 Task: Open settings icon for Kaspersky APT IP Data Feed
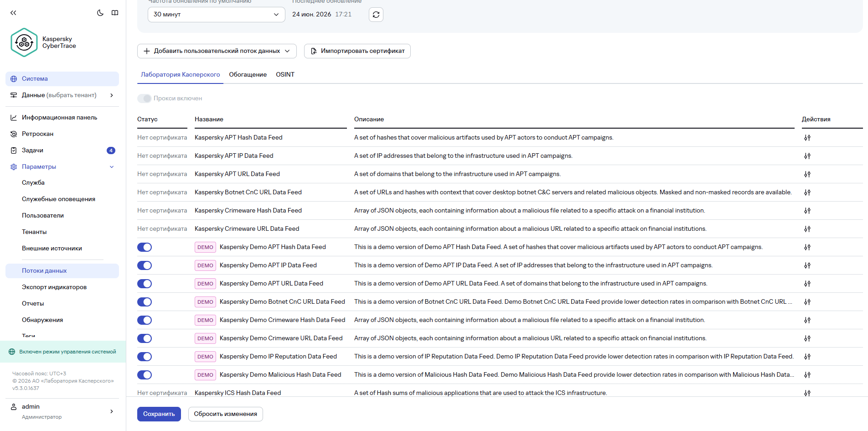807,156
